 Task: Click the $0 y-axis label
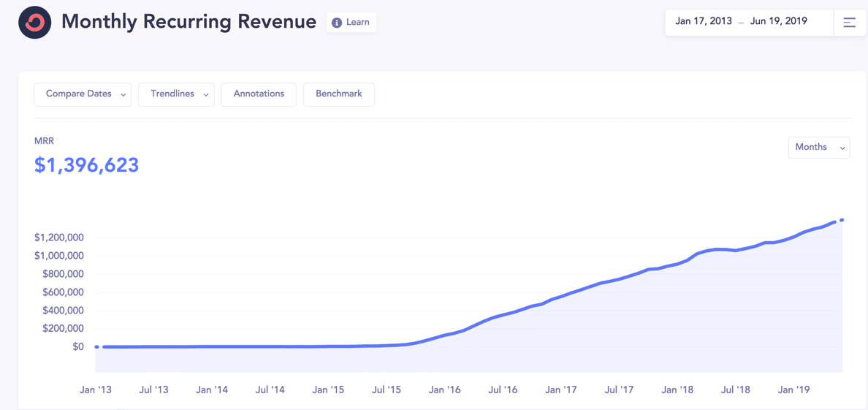coord(77,347)
